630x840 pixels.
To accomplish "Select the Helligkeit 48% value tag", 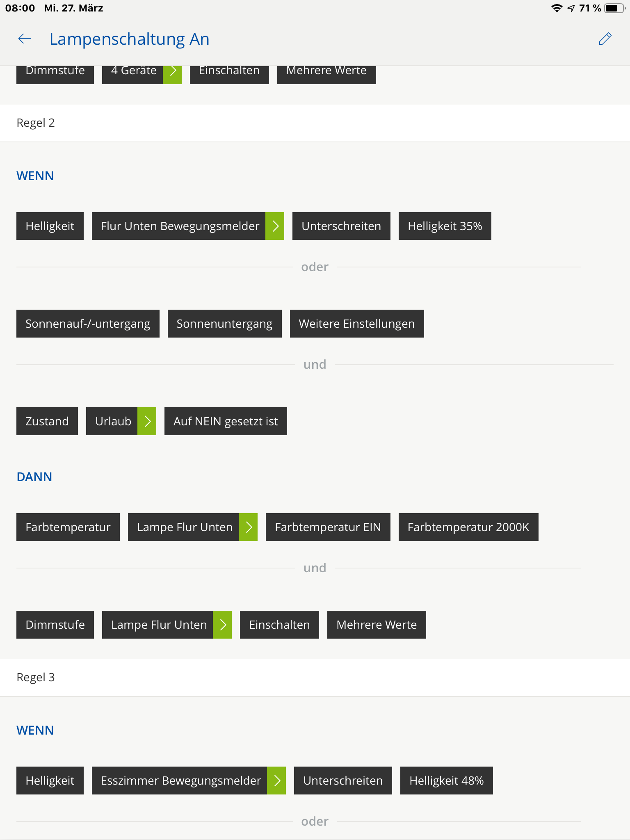I will (446, 781).
